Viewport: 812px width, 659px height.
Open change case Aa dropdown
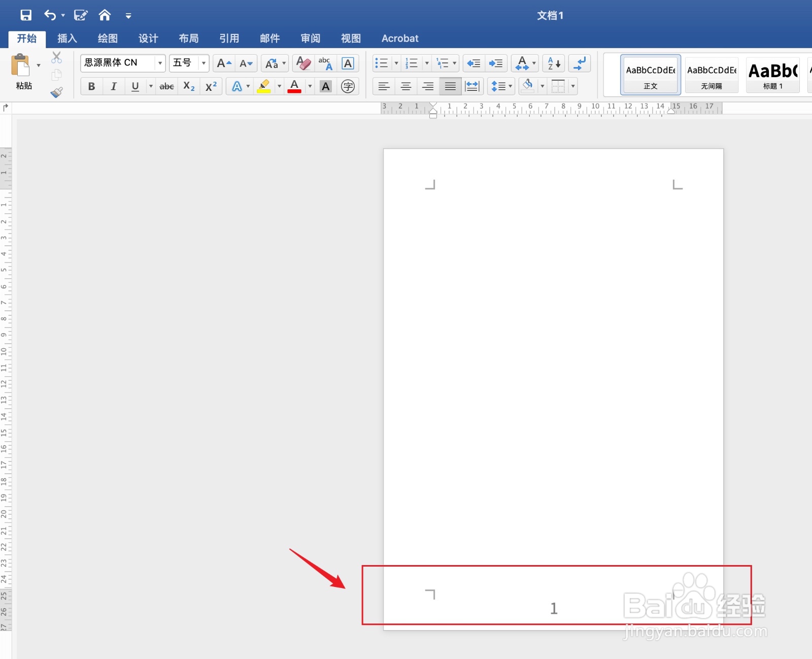(275, 63)
